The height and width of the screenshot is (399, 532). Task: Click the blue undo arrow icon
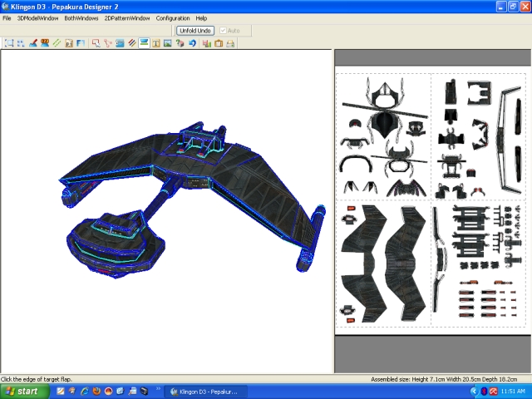(x=192, y=43)
